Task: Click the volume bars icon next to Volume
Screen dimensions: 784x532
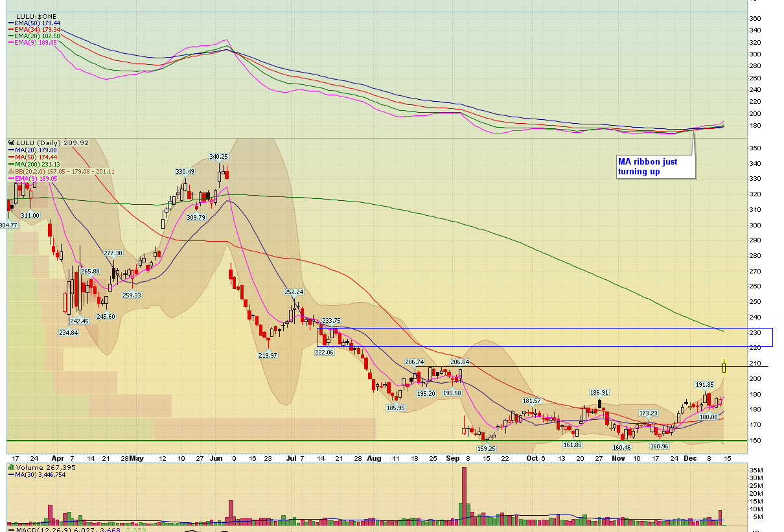Action: [x=10, y=467]
